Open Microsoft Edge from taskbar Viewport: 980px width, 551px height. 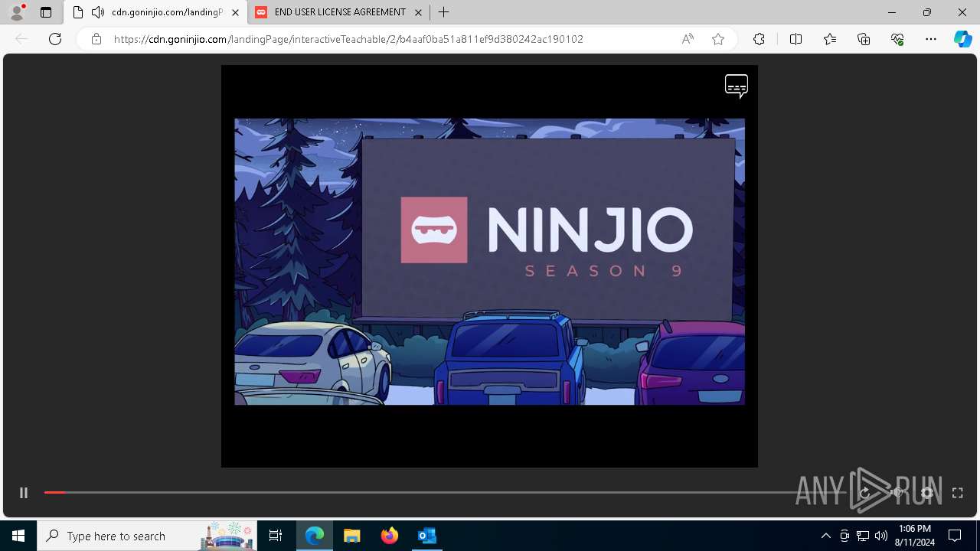click(x=315, y=536)
